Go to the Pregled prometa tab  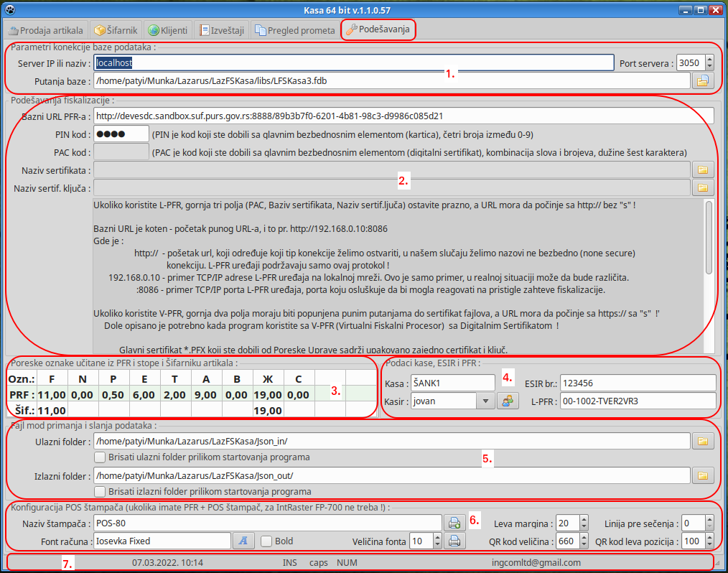(x=295, y=30)
